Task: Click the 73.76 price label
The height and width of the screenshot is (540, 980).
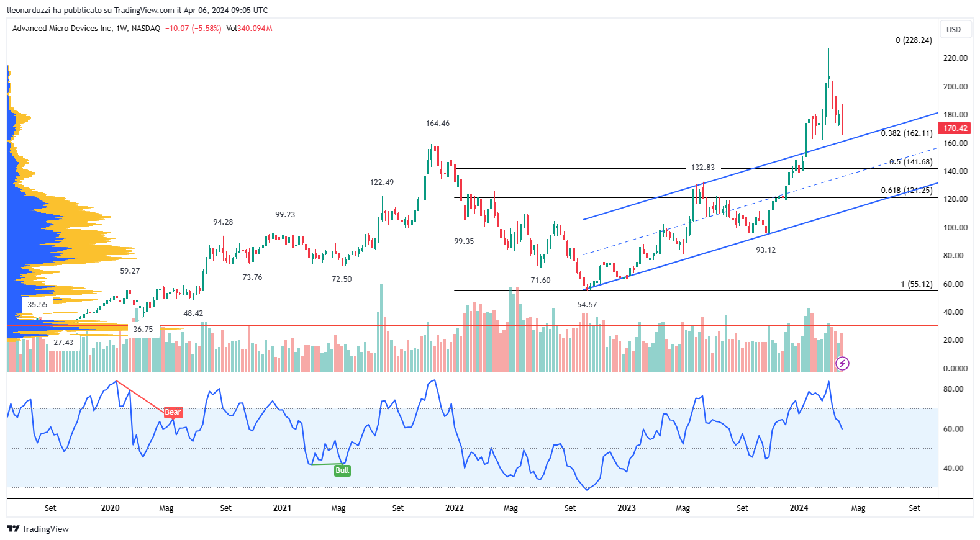Action: (x=252, y=277)
